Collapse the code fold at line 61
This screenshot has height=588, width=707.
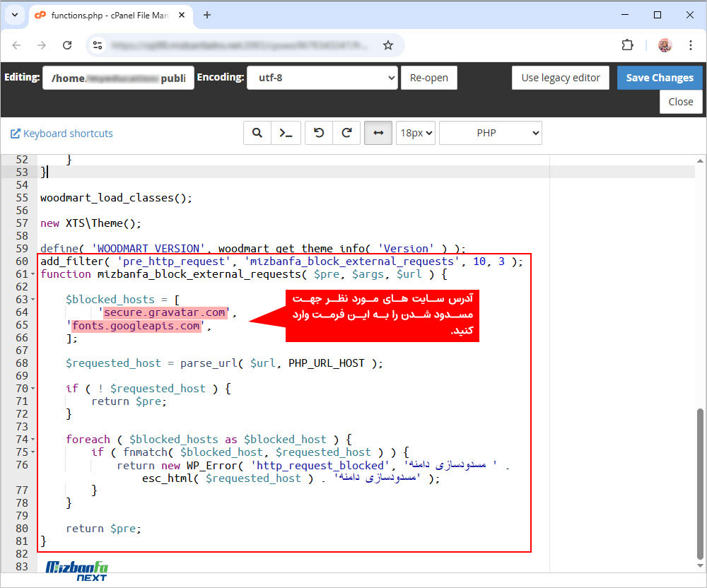tap(33, 274)
